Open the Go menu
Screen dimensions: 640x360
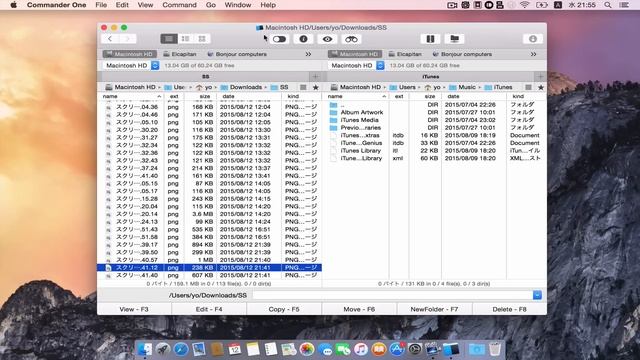[211, 5]
